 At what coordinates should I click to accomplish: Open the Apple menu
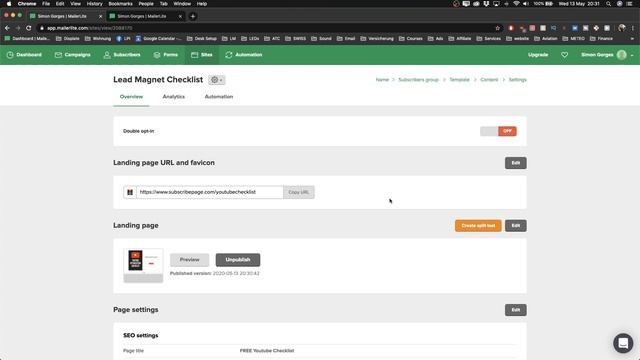point(9,4)
